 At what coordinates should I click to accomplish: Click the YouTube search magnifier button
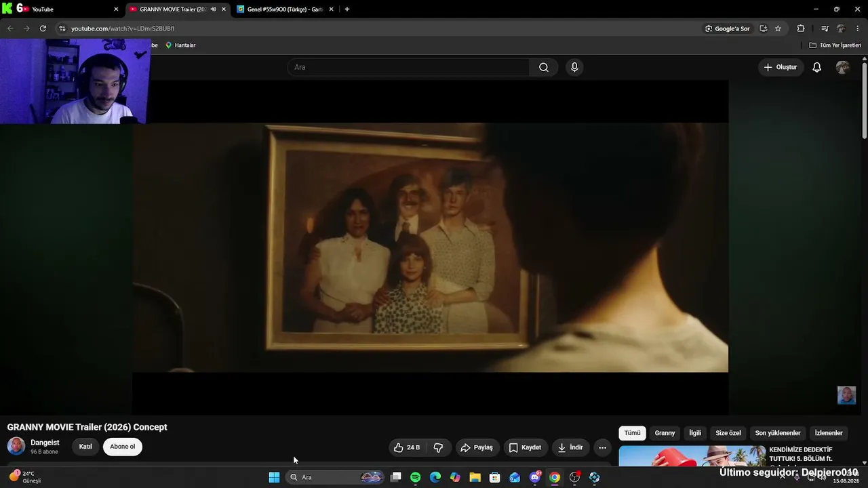[544, 67]
